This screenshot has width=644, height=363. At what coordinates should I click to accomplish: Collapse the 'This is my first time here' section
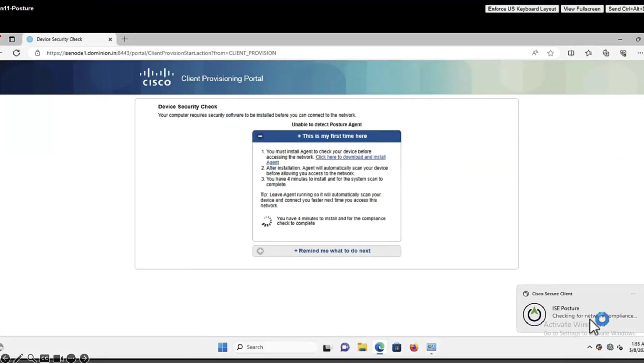point(260,136)
